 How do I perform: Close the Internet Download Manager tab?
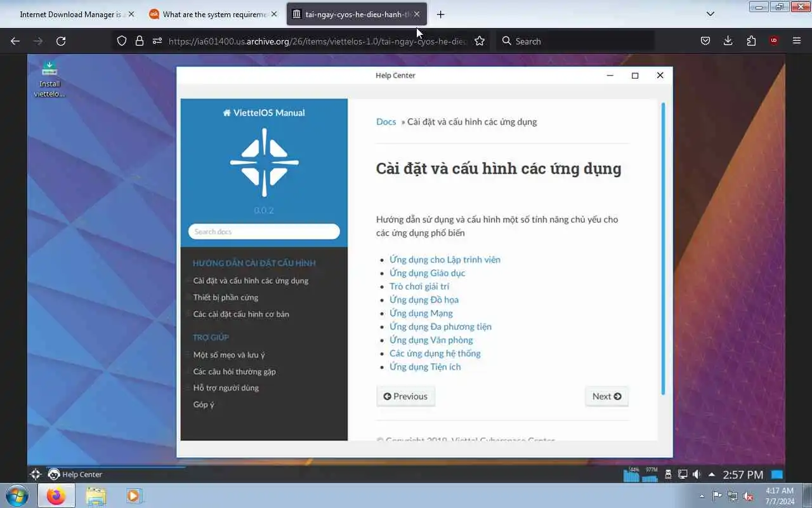131,14
